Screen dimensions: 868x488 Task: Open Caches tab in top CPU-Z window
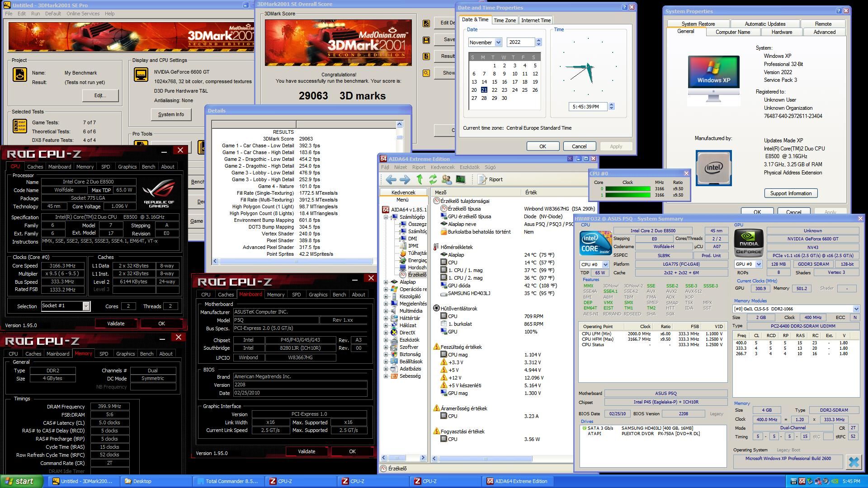coord(35,167)
